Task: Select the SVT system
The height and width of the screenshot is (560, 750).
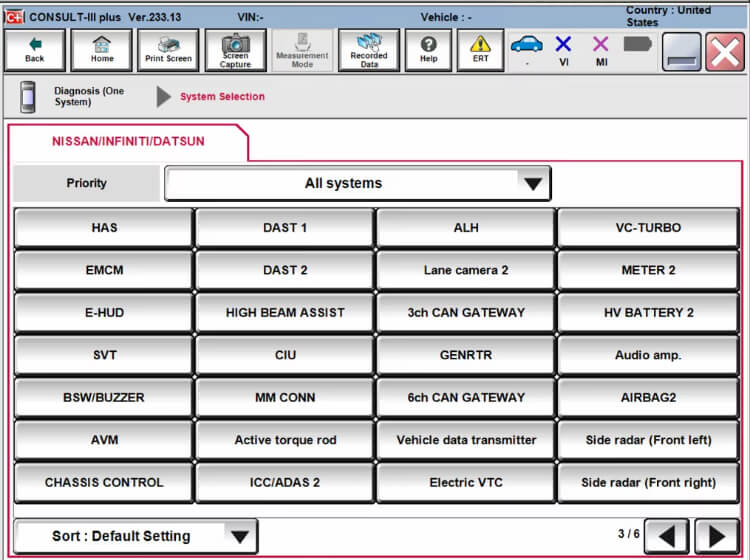Action: [104, 355]
